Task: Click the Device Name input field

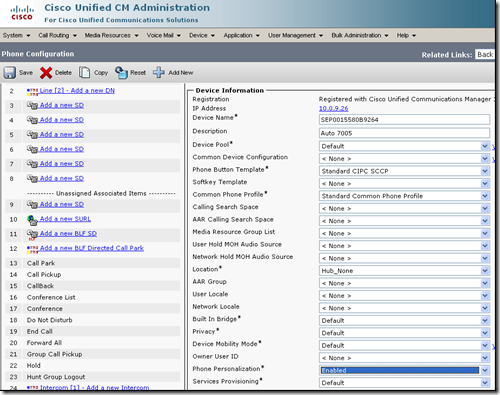Action: click(404, 120)
